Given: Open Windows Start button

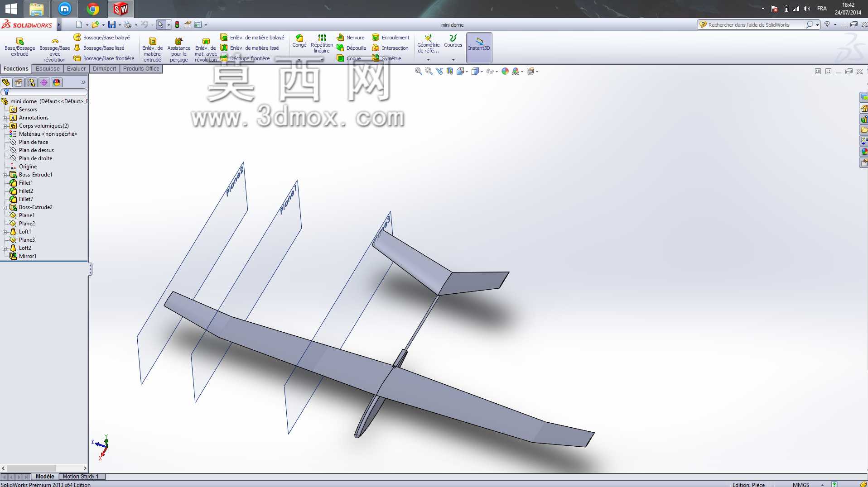Looking at the screenshot, I should point(11,9).
